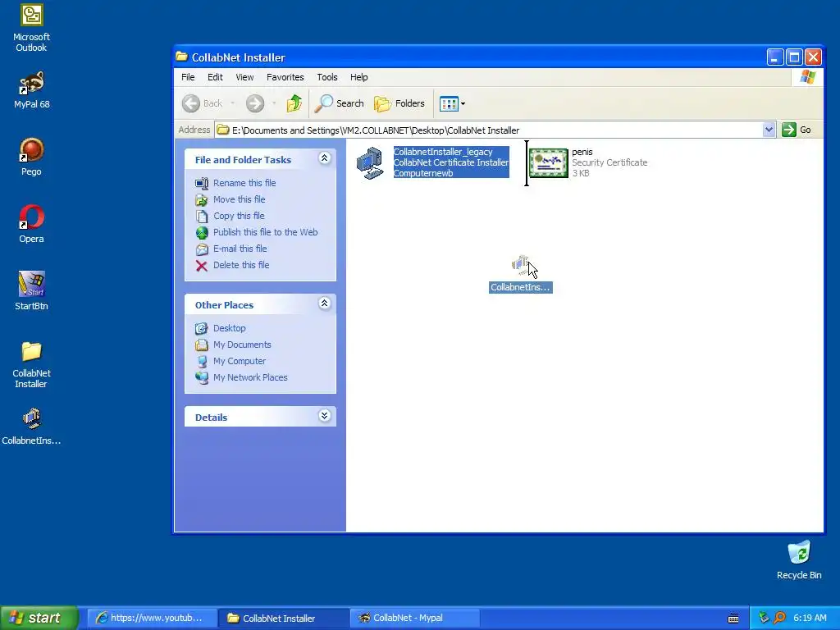
Task: Open Search pane in Explorer toolbar
Action: click(339, 103)
